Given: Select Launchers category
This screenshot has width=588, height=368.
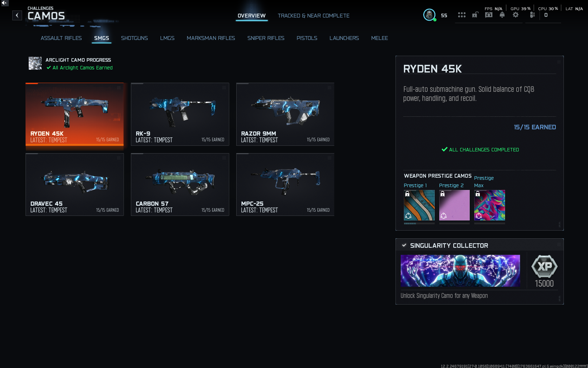Looking at the screenshot, I should tap(344, 38).
